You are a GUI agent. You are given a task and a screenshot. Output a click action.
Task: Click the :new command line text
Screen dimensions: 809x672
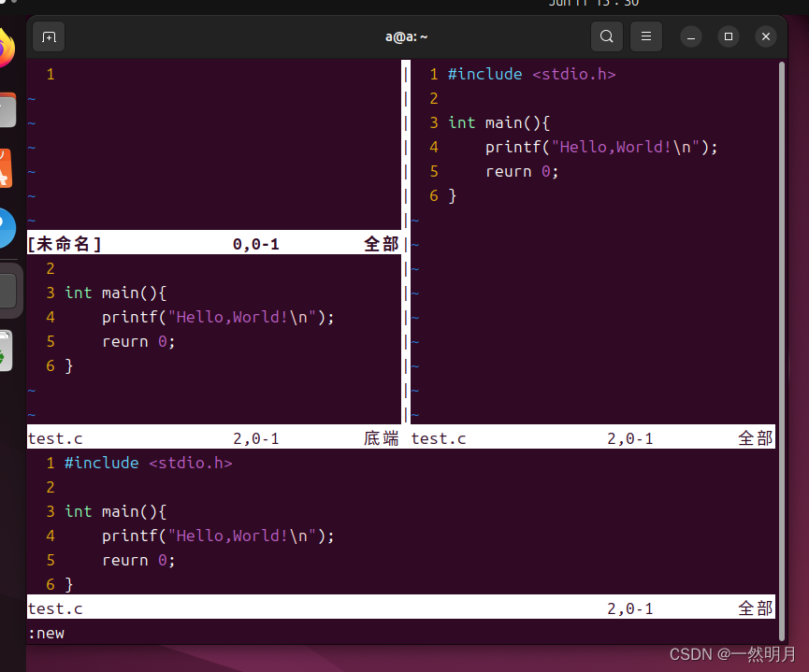tap(47, 633)
